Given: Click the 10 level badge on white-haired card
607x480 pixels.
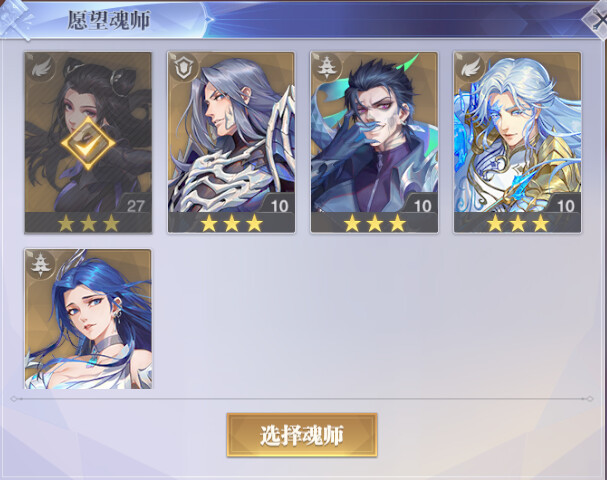Looking at the screenshot, I should [565, 206].
